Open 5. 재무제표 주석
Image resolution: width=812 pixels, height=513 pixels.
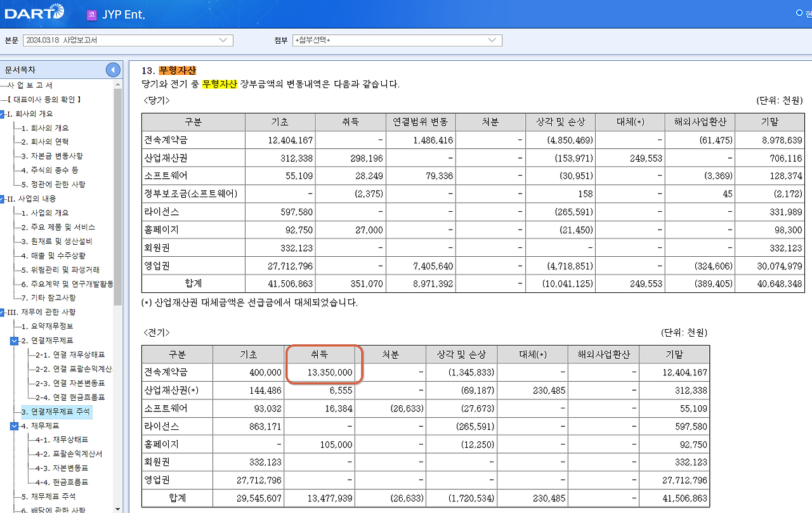pyautogui.click(x=49, y=497)
